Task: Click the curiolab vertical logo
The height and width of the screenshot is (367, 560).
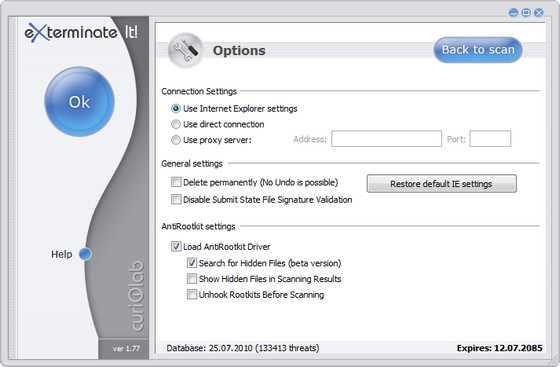Action: click(137, 296)
